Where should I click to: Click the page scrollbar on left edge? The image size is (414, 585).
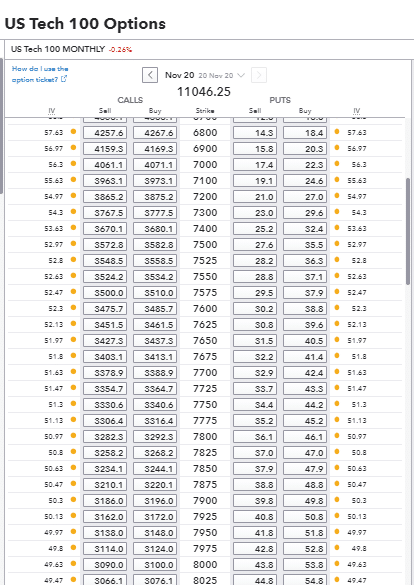tap(1, 125)
